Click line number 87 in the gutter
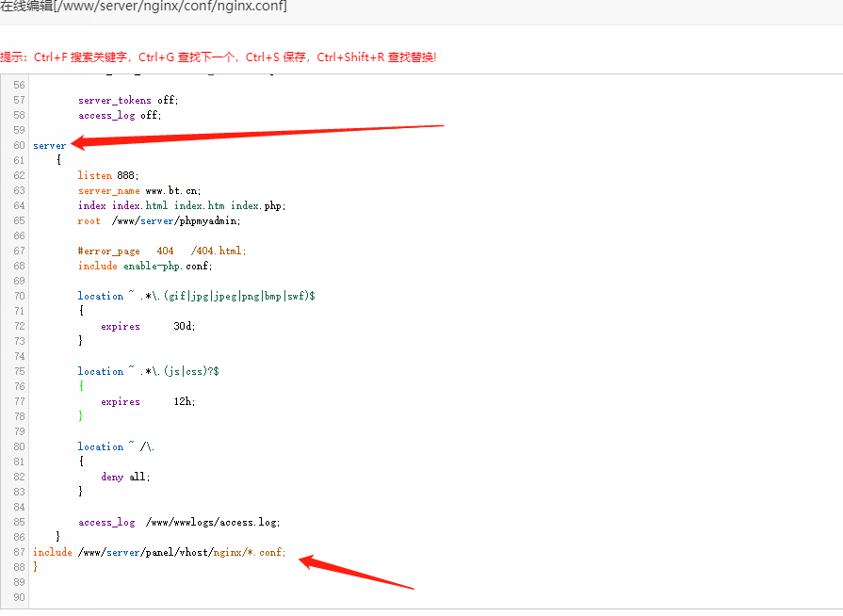 coord(19,552)
